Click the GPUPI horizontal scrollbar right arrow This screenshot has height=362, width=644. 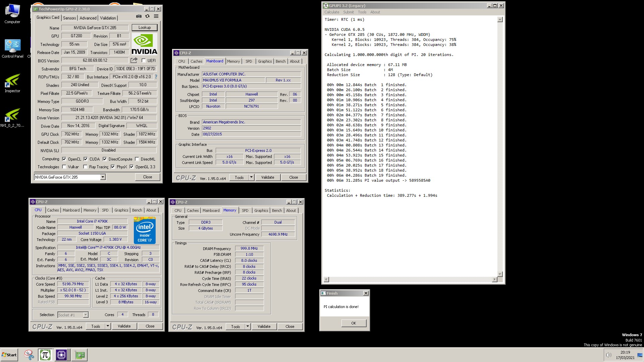[494, 280]
